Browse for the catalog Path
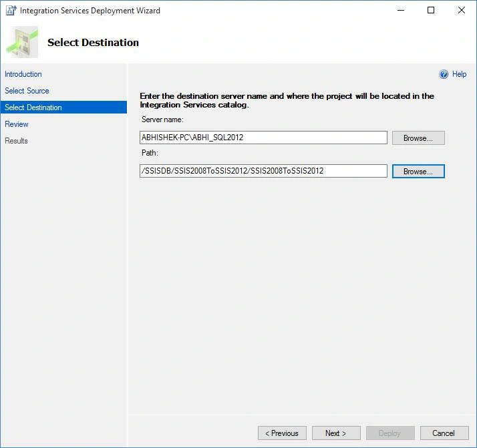 (x=418, y=172)
